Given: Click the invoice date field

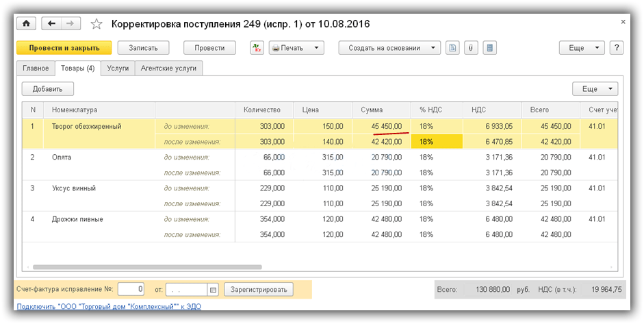Looking at the screenshot, I should (187, 290).
